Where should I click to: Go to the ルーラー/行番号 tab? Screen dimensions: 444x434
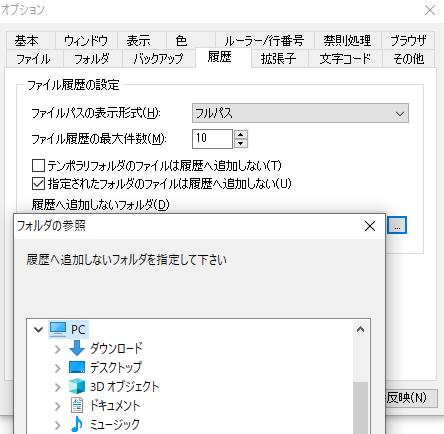[x=264, y=41]
